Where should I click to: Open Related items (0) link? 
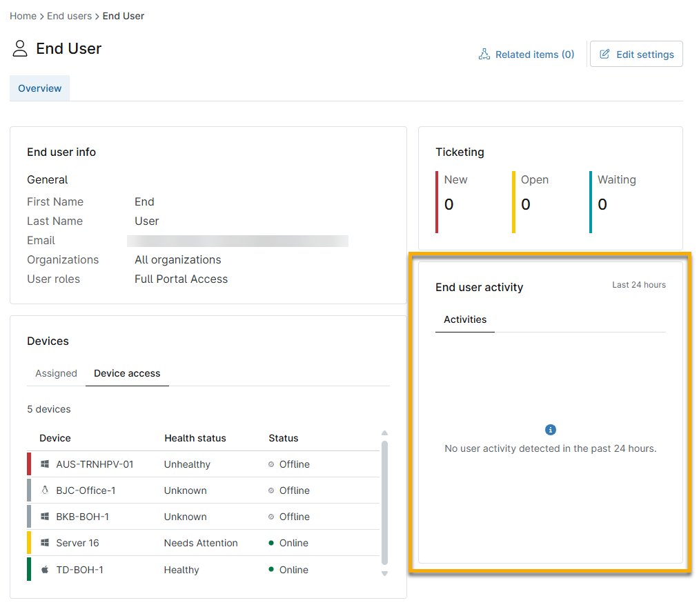534,54
